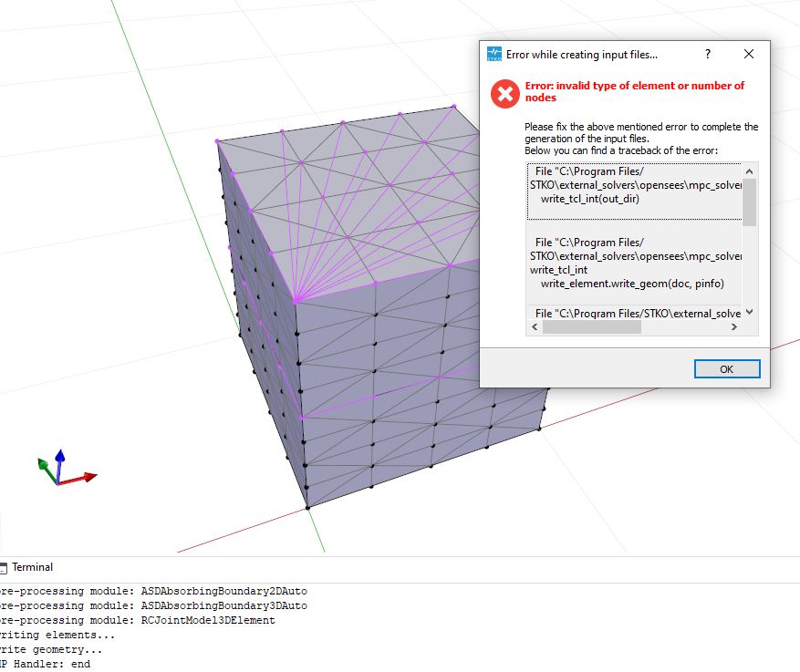Click the 'riting elements...' terminal line
The height and width of the screenshot is (672, 800).
[x=57, y=635]
